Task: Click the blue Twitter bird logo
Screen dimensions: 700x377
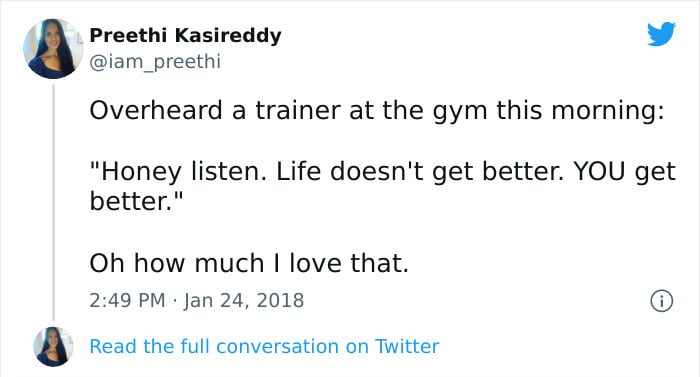Action: (661, 34)
